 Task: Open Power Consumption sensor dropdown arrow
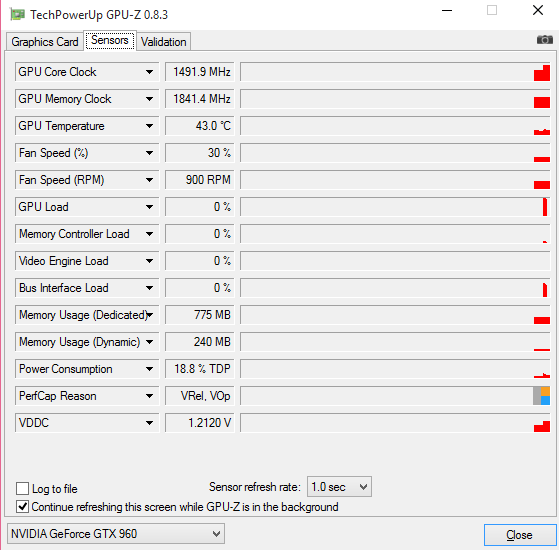(150, 369)
